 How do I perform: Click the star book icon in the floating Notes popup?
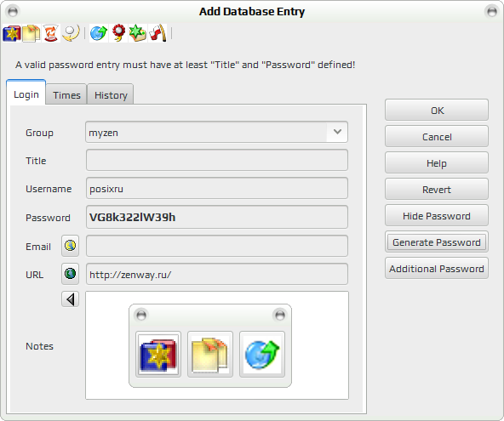pyautogui.click(x=158, y=354)
